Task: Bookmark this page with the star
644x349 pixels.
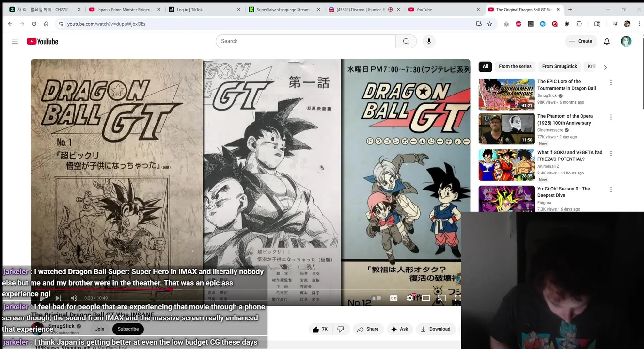Action: pos(490,24)
